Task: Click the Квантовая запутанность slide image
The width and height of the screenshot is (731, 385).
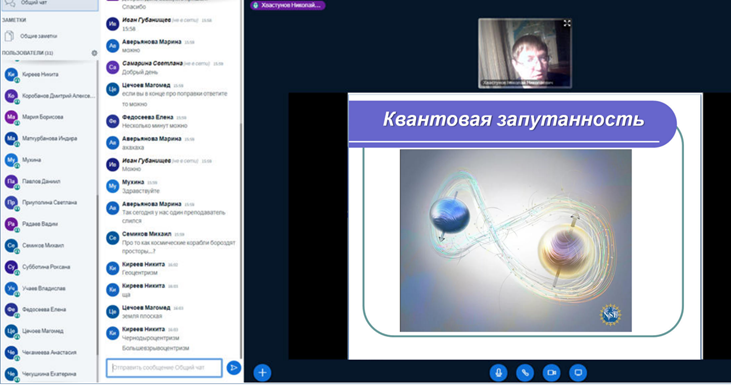Action: coord(516,241)
